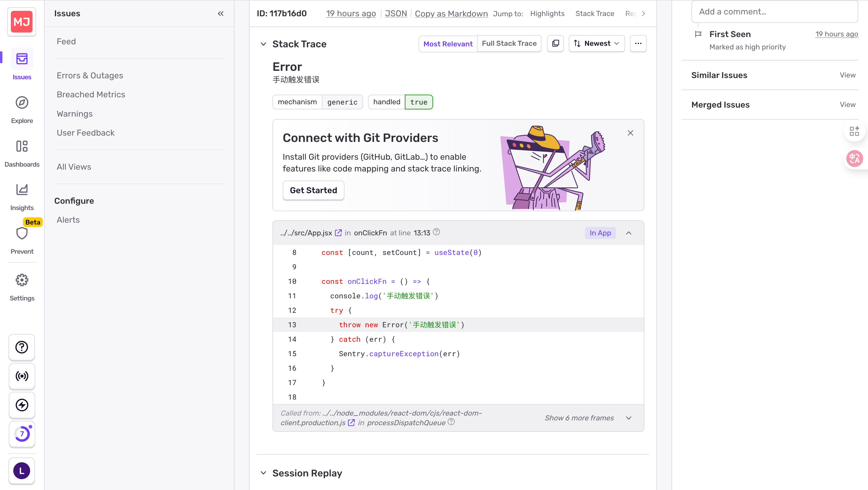Open the stack trace ellipsis options menu
The image size is (868, 490).
pos(638,43)
